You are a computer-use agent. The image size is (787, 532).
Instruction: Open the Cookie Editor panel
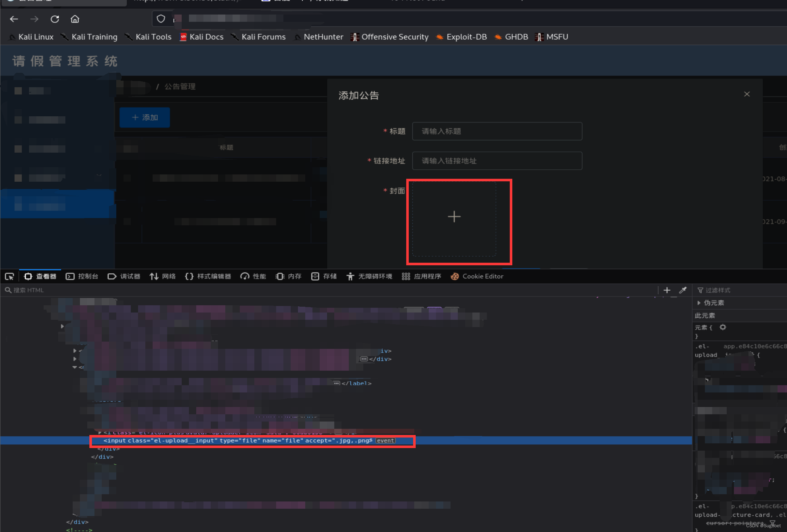[477, 277]
